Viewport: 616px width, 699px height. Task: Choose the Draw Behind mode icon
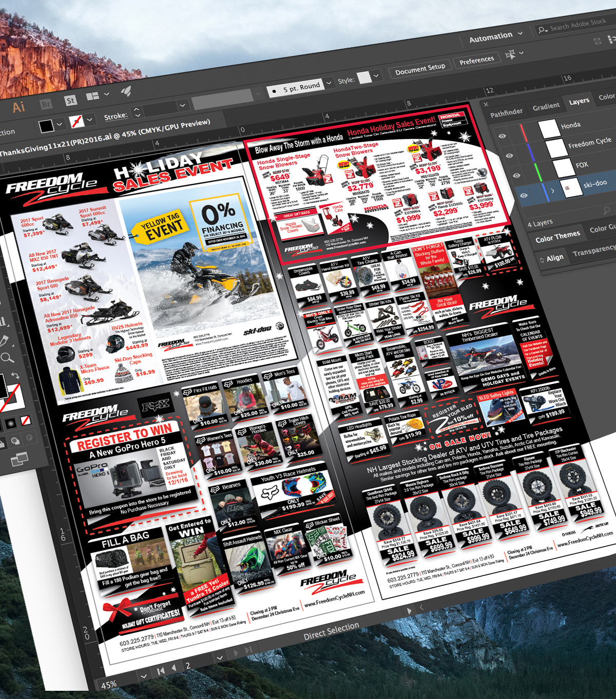pyautogui.click(x=15, y=441)
